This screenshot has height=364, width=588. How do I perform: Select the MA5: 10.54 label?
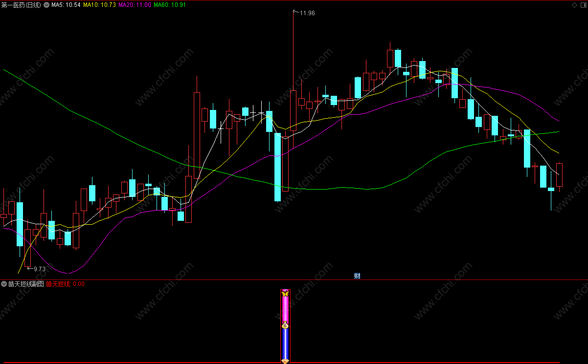(66, 5)
